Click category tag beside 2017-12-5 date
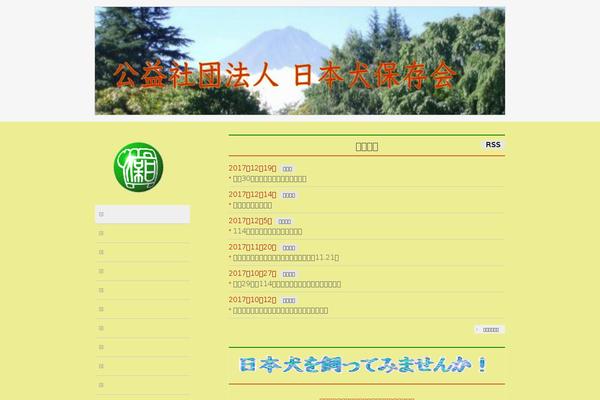600x400 pixels. [x=284, y=222]
